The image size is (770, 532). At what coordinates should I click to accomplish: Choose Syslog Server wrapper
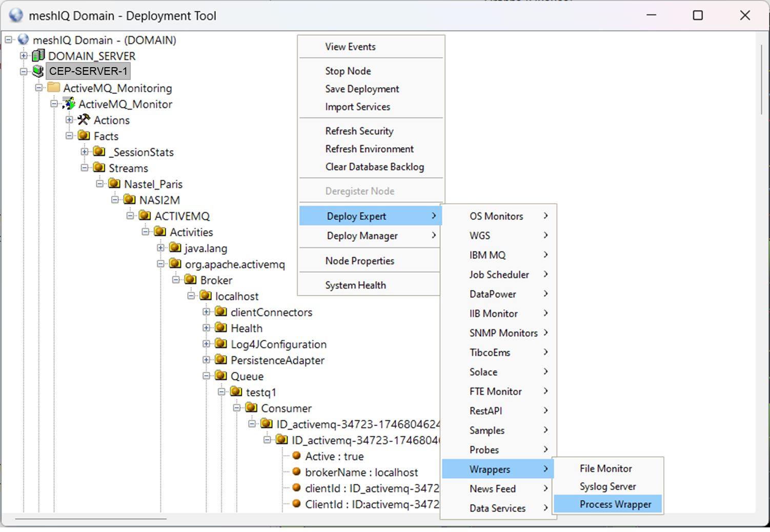608,486
